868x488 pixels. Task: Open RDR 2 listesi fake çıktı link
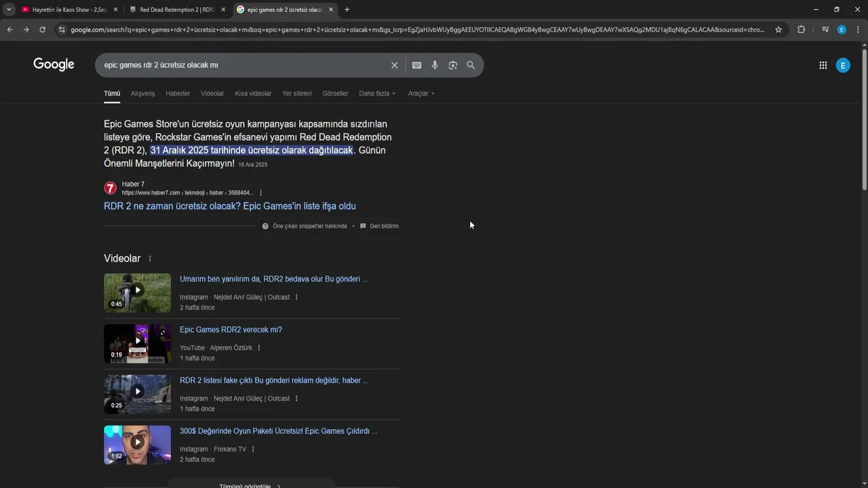274,381
